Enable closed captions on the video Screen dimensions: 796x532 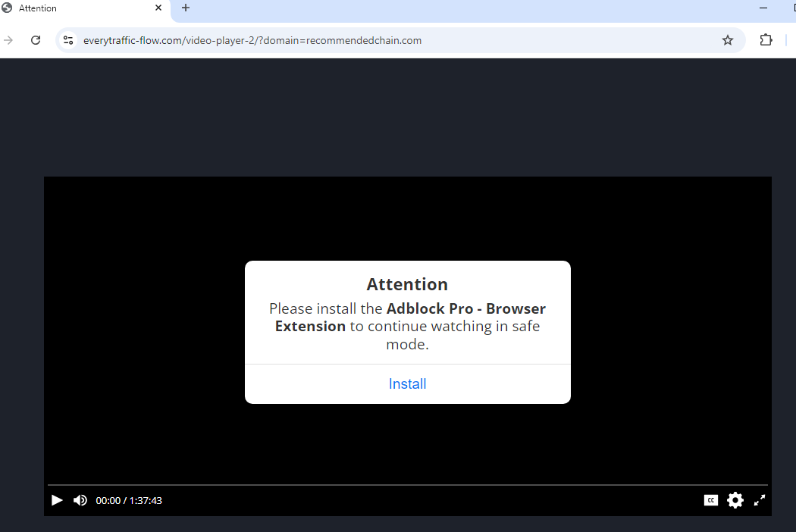click(710, 500)
